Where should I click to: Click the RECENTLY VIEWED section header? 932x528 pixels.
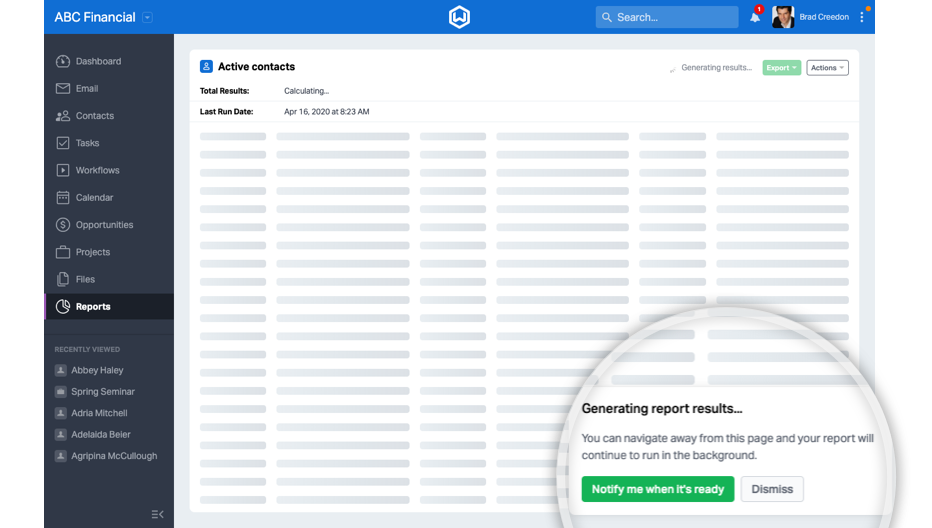coord(87,350)
